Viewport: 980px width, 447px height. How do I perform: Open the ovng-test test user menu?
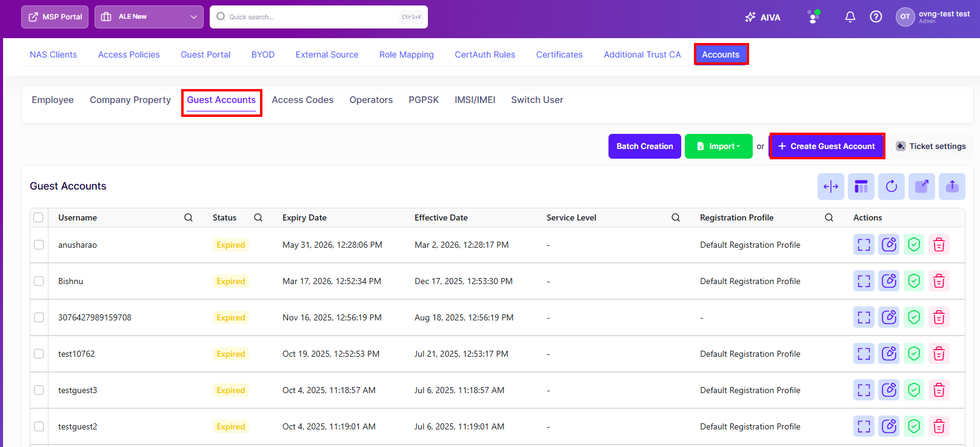(933, 17)
